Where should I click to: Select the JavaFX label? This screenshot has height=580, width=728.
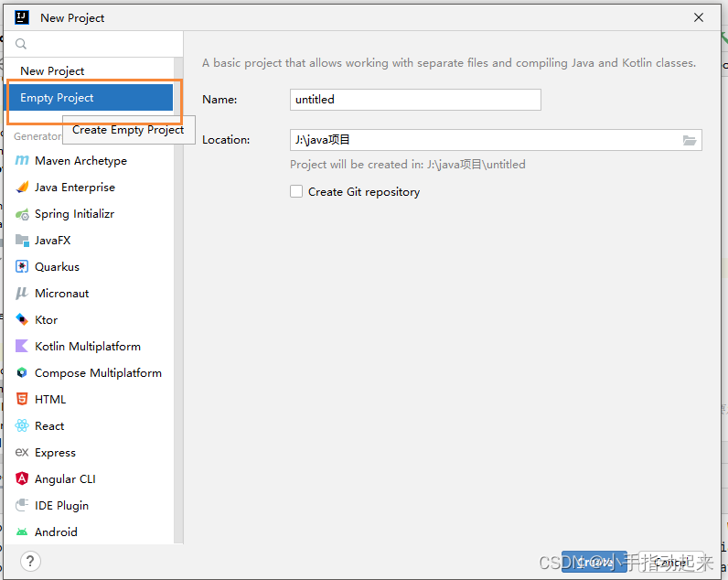point(52,241)
